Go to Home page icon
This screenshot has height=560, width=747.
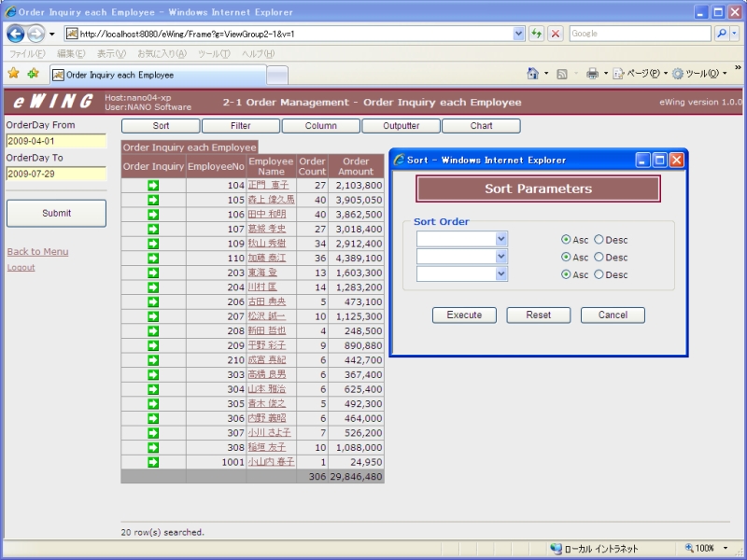coord(532,74)
